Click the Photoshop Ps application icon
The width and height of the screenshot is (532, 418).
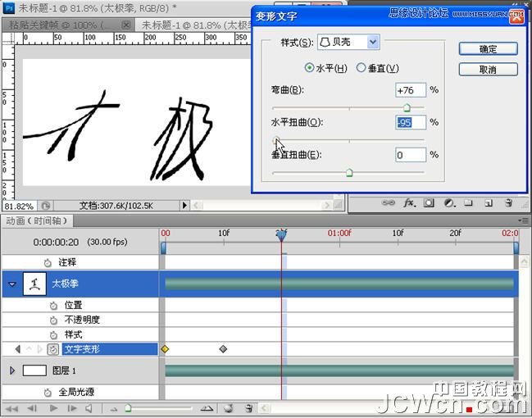tap(9, 7)
